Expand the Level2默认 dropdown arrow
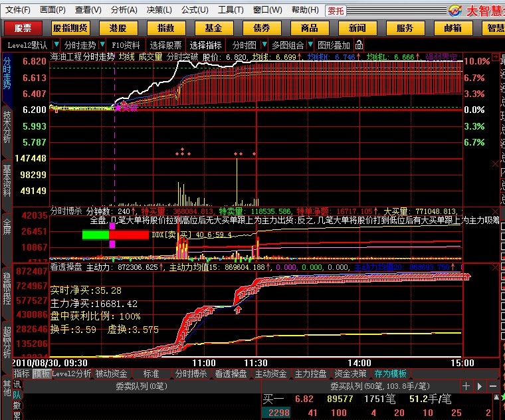The image size is (505, 420). tap(56, 45)
